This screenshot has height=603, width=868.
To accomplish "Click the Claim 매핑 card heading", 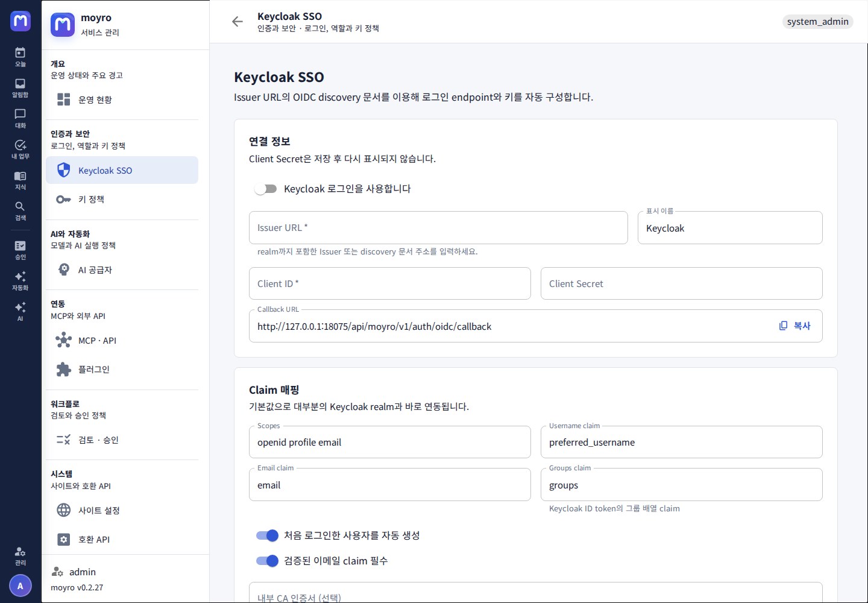I will point(274,390).
